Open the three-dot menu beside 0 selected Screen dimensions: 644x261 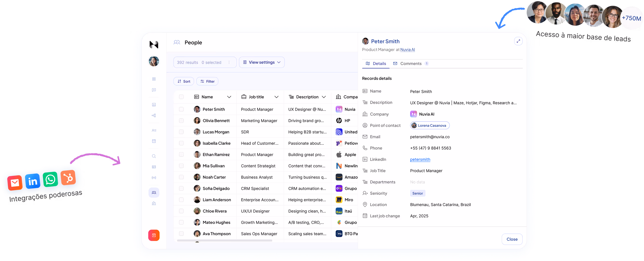click(229, 62)
